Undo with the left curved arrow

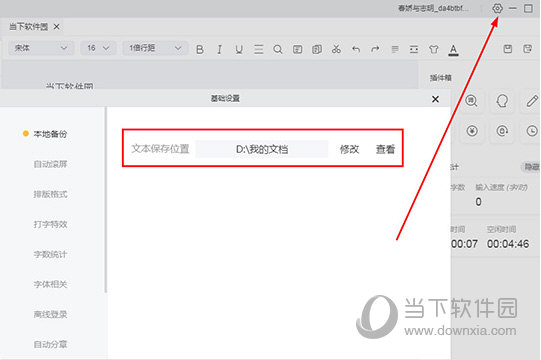pos(356,49)
